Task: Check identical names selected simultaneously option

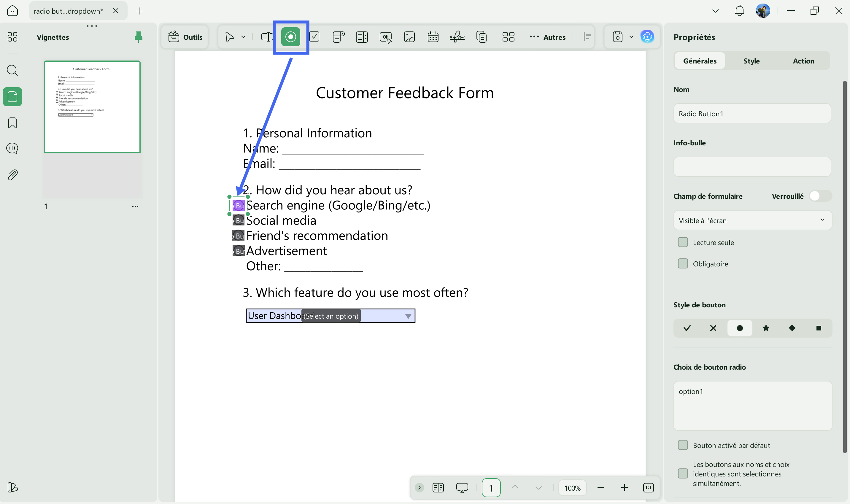Action: [683, 473]
